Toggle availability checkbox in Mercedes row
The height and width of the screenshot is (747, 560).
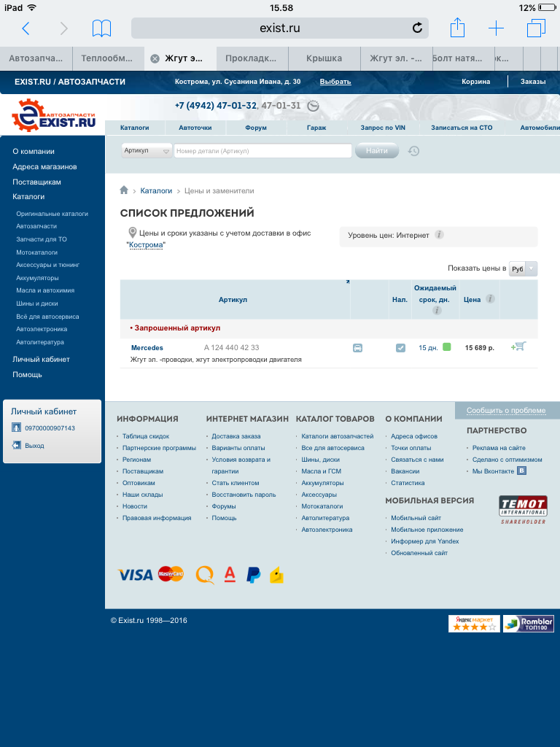[x=400, y=348]
